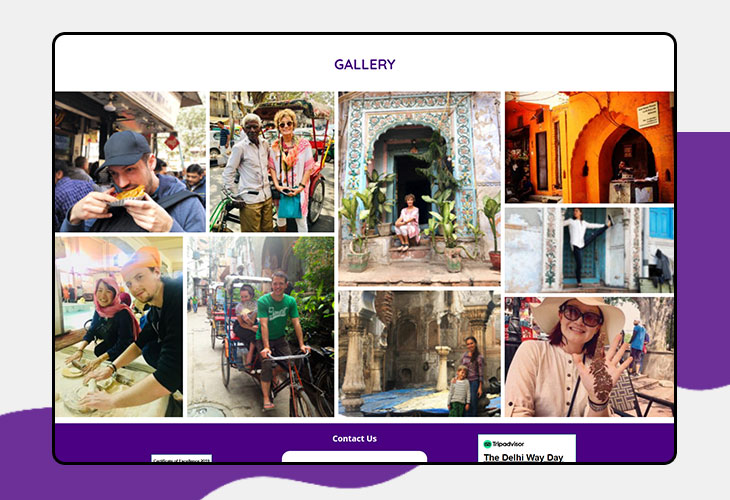Open the rickshaw driver and woman photo

click(x=271, y=162)
